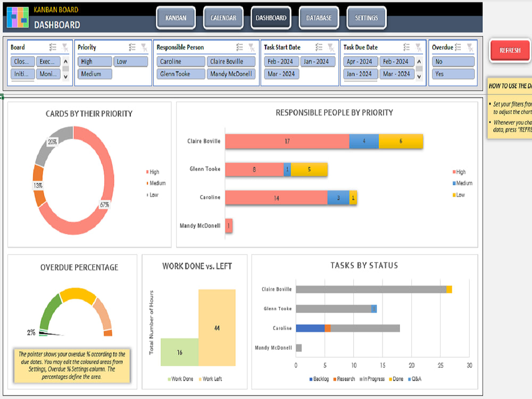Image resolution: width=532 pixels, height=399 pixels.
Task: Open the SETTINGS page
Action: pos(366,17)
